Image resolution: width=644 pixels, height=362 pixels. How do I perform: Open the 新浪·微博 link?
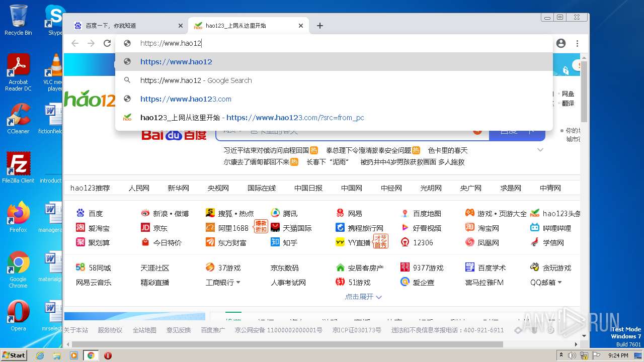pyautogui.click(x=165, y=214)
